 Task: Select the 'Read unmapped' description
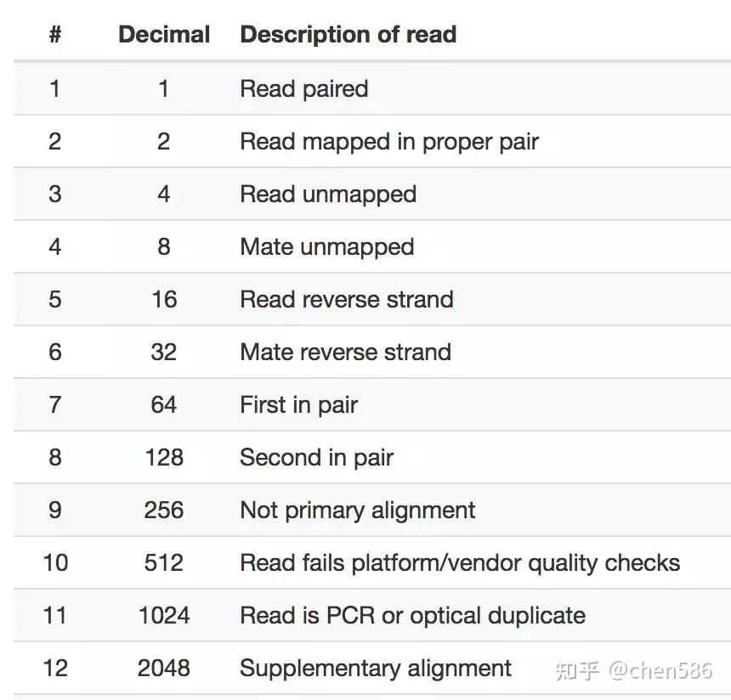pyautogui.click(x=327, y=194)
